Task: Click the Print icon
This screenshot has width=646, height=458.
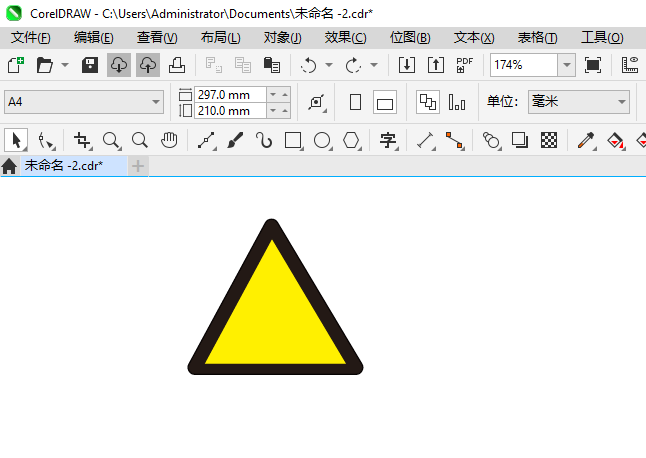Action: [x=177, y=65]
